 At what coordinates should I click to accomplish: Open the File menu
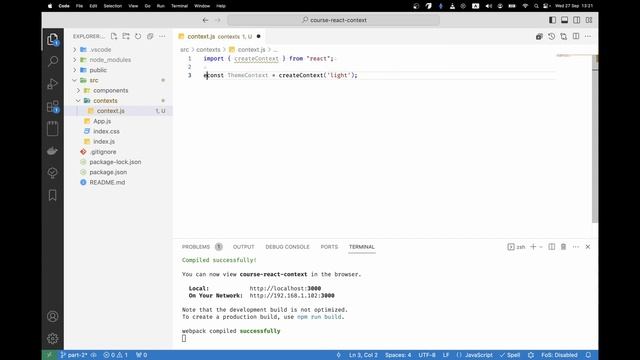pyautogui.click(x=79, y=6)
